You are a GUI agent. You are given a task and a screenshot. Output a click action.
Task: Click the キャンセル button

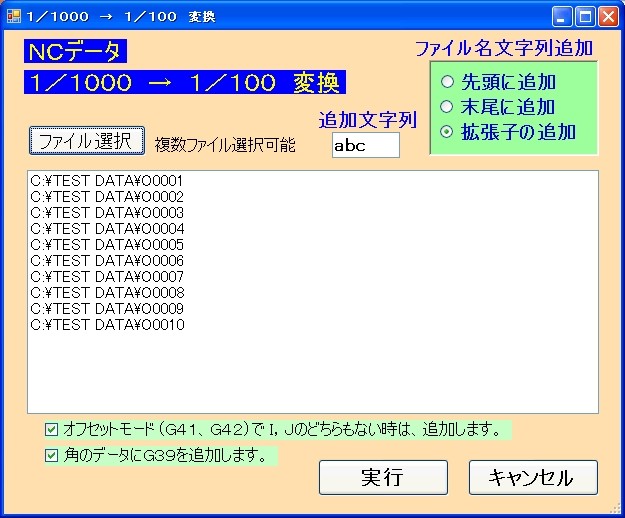coord(532,477)
